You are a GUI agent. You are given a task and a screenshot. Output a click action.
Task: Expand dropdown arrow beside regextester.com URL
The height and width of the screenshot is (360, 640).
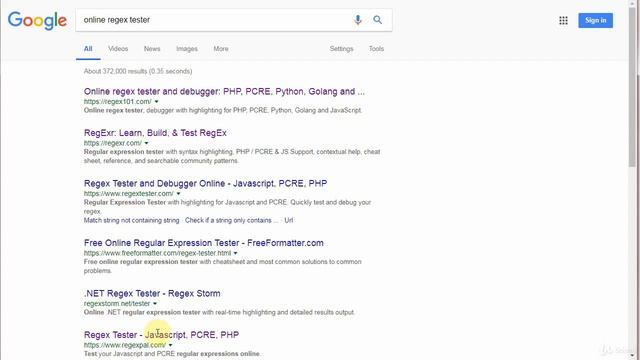178,194
